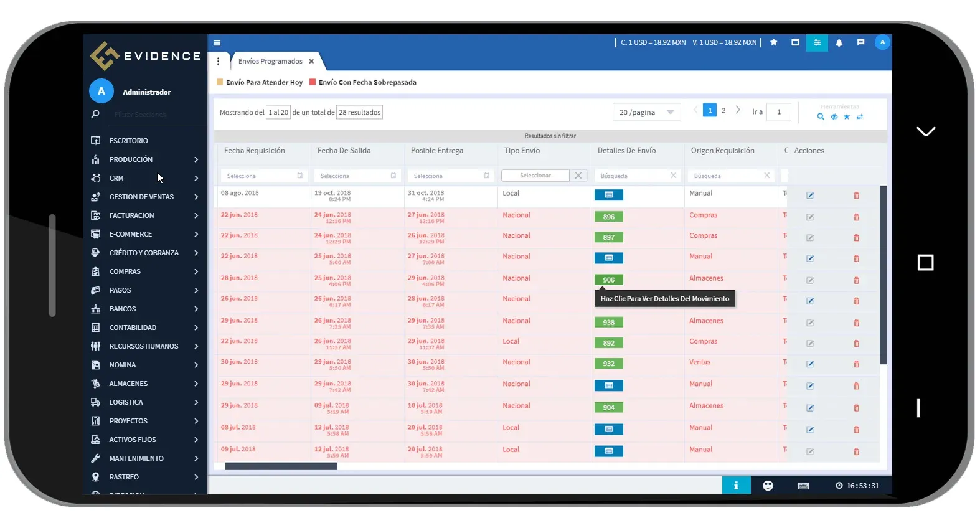Click the Ir a page number field
This screenshot has height=528, width=980.
(x=778, y=112)
